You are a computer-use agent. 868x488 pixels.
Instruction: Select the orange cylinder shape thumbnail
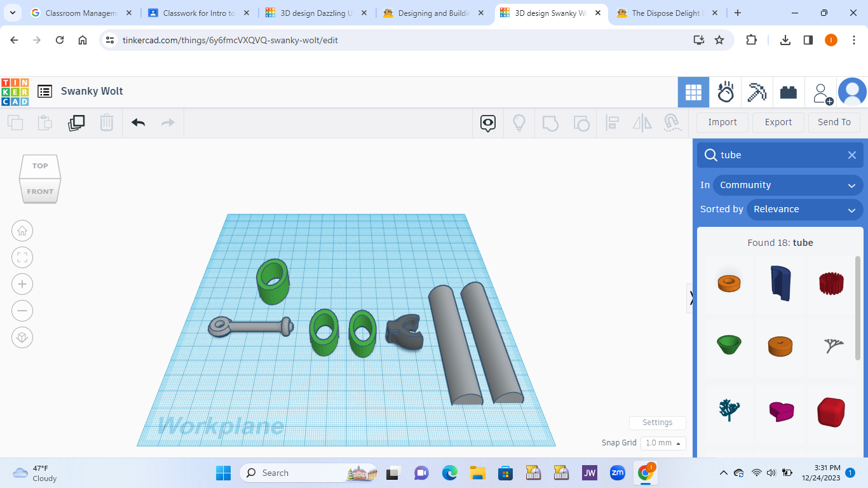[x=780, y=346]
